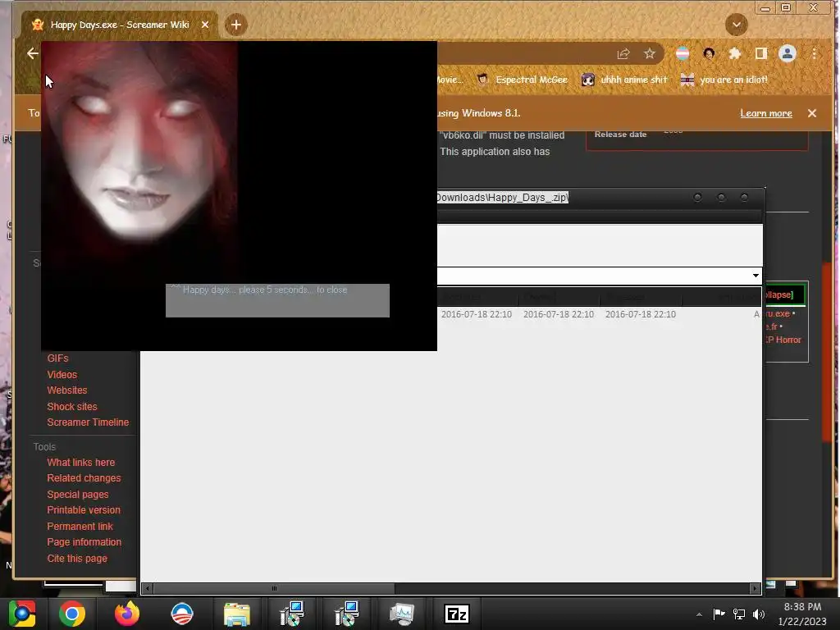Open the second installer taskbar icon
Screen dimensions: 840x630
click(347, 614)
